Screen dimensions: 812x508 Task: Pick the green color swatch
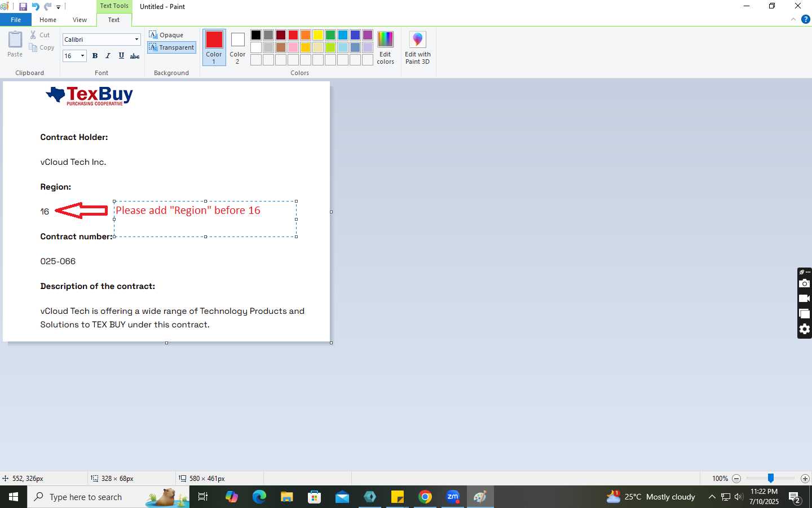click(330, 35)
